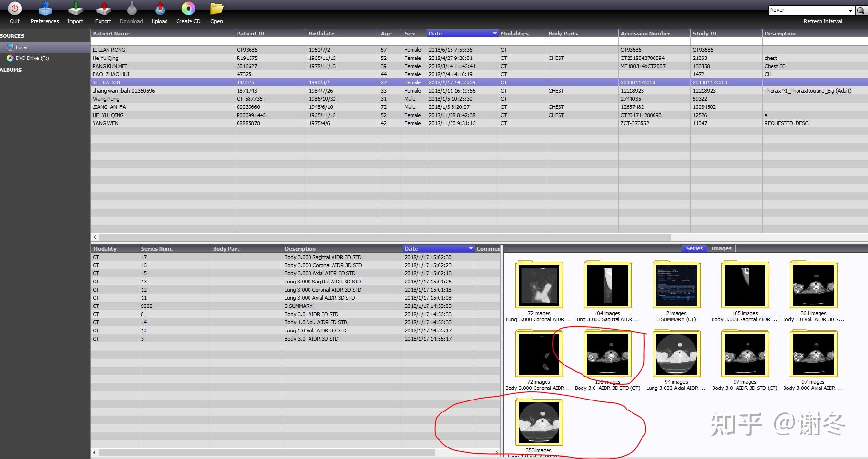This screenshot has height=459, width=868.
Task: Open the 104 images Lung Sagittal thumbnail
Action: (607, 285)
